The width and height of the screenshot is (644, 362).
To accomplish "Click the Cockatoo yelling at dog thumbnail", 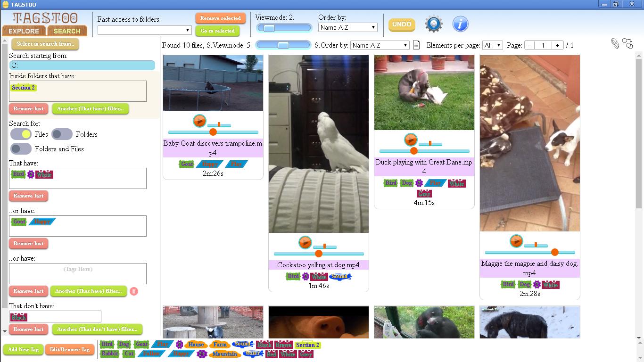I will [x=319, y=144].
